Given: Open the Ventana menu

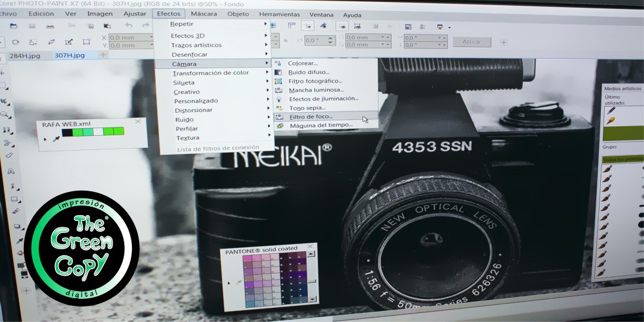Looking at the screenshot, I should [321, 14].
